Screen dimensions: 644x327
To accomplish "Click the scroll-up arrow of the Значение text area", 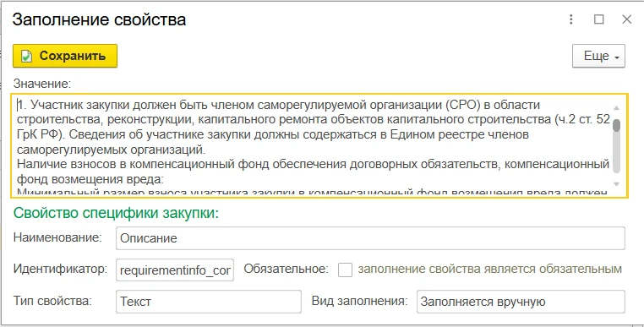I will pyautogui.click(x=616, y=108).
